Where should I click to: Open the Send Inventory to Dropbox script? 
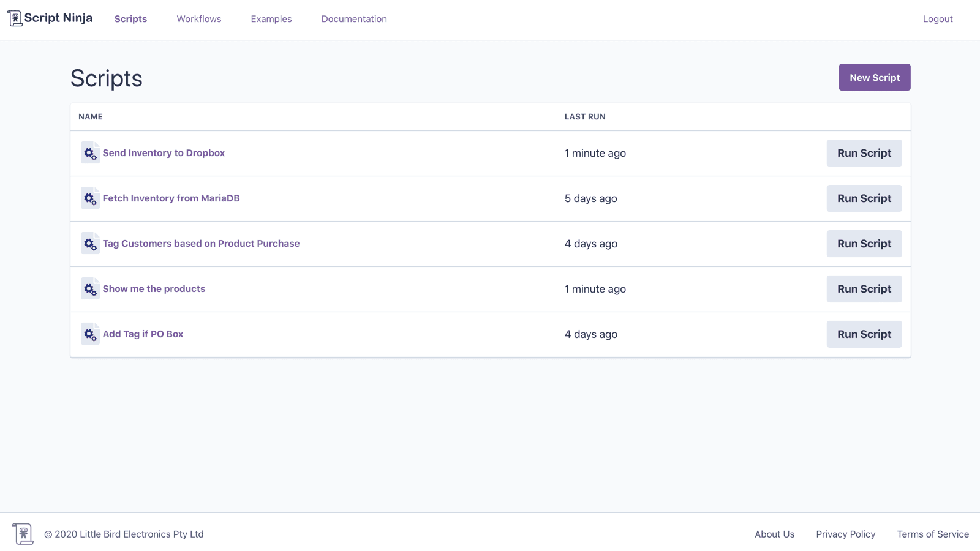click(164, 153)
